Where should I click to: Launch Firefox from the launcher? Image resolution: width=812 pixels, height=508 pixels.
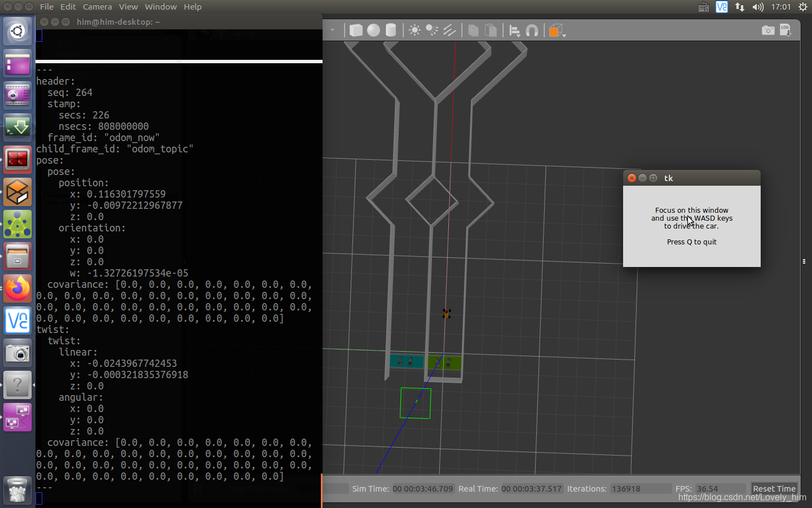tap(17, 288)
